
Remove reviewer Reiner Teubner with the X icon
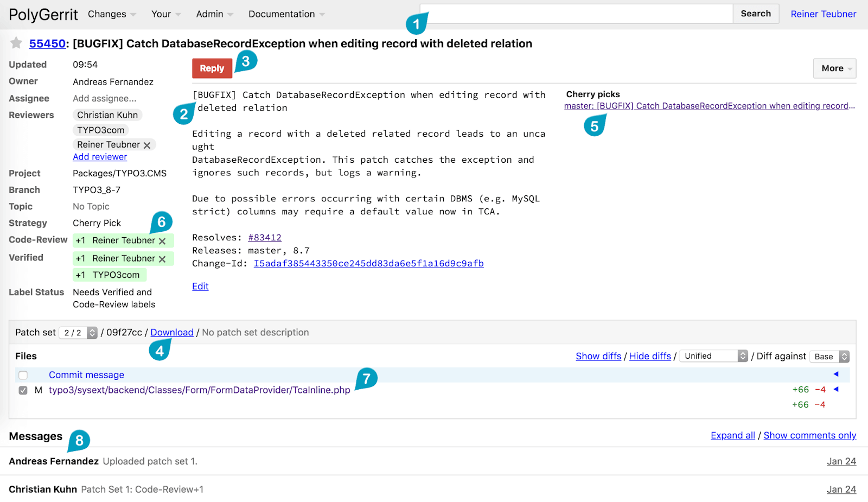pos(147,145)
